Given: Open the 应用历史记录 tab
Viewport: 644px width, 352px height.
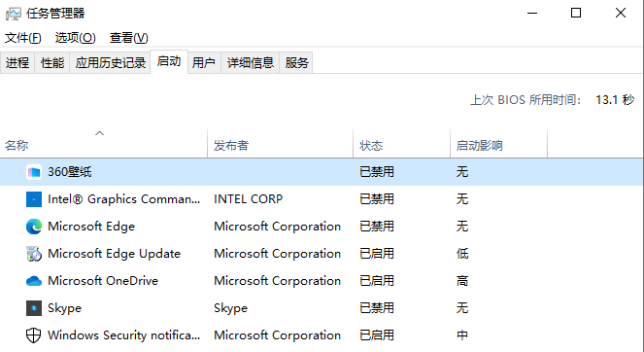Looking at the screenshot, I should [x=110, y=63].
